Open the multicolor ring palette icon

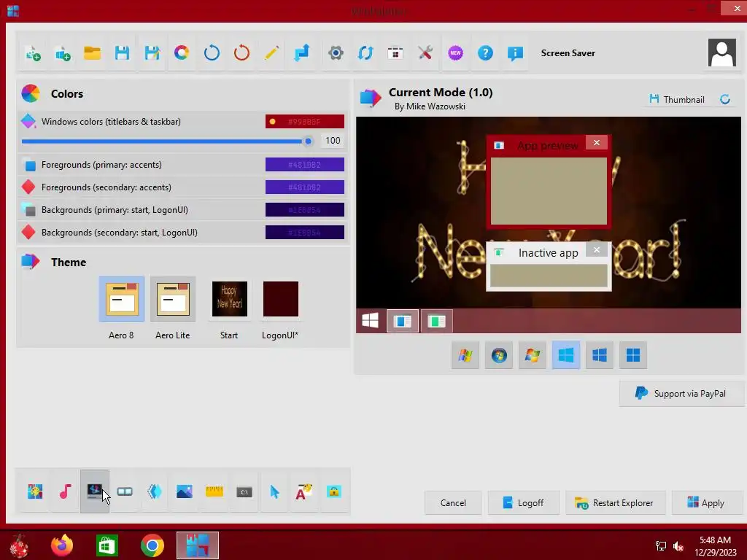click(x=182, y=52)
